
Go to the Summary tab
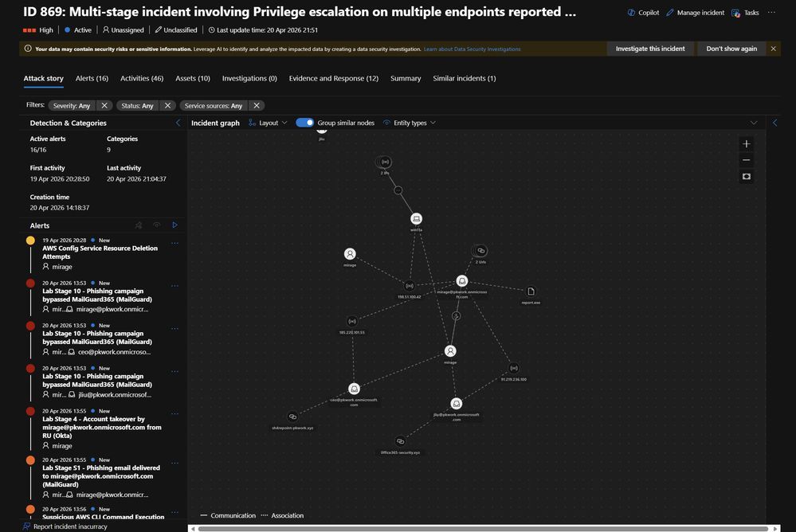pyautogui.click(x=406, y=78)
